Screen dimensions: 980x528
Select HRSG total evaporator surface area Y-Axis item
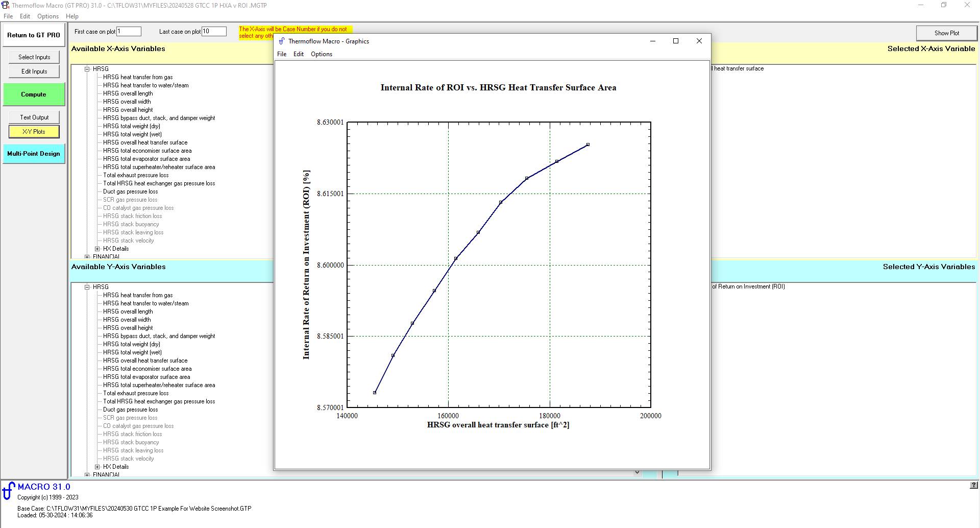click(146, 377)
